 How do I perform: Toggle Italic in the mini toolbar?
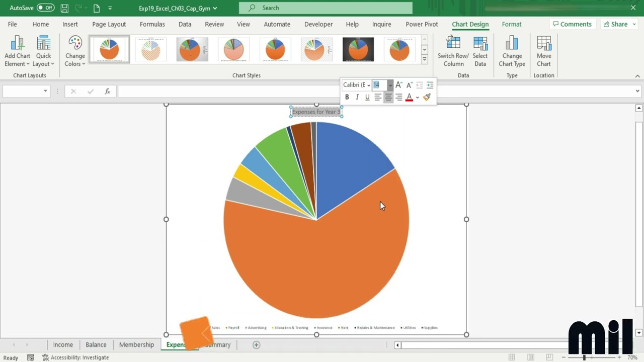357,97
